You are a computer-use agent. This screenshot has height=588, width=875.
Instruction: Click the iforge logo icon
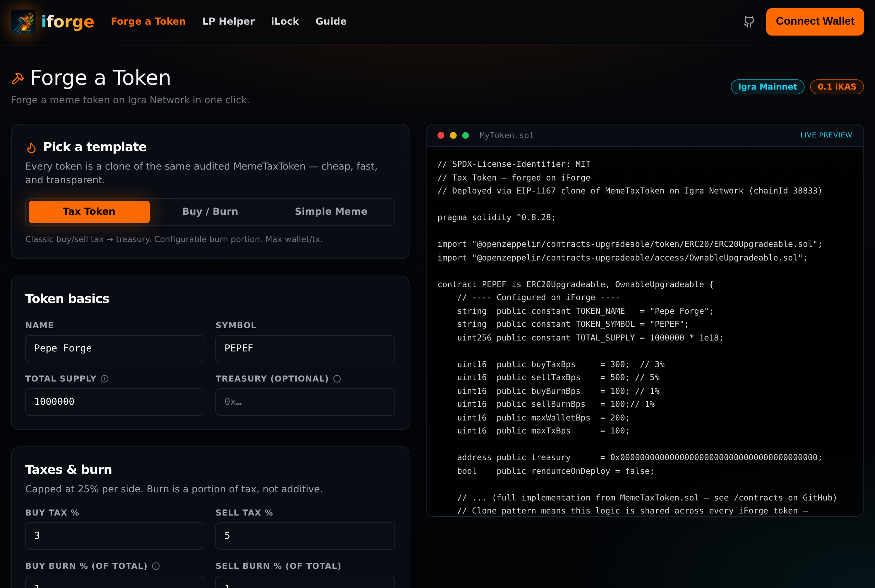[x=23, y=22]
